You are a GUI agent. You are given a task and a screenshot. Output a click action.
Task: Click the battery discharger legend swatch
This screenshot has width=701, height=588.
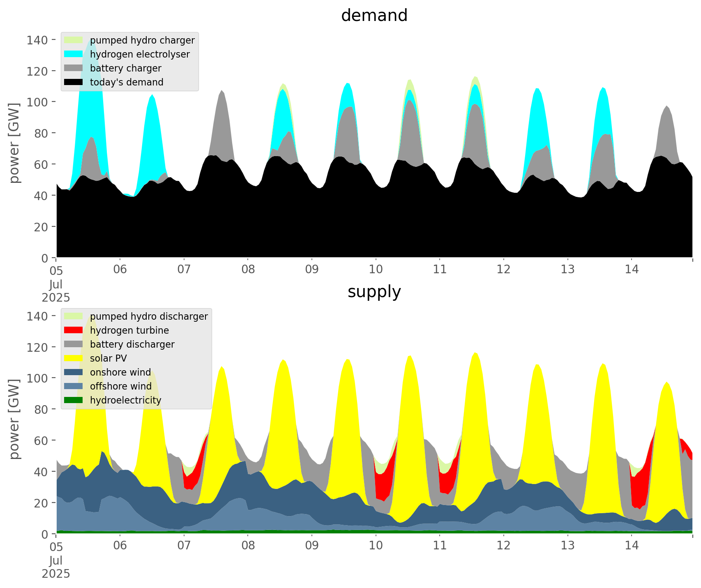[x=74, y=344]
